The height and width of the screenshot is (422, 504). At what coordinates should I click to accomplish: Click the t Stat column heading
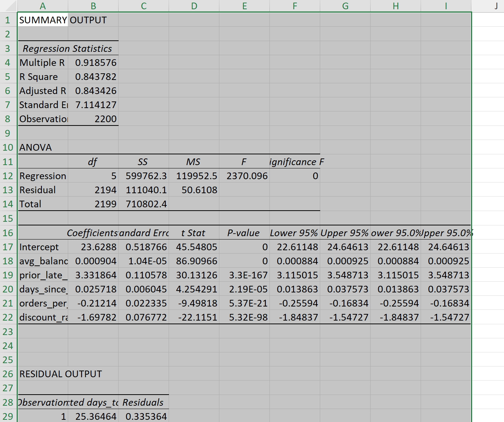click(x=194, y=233)
